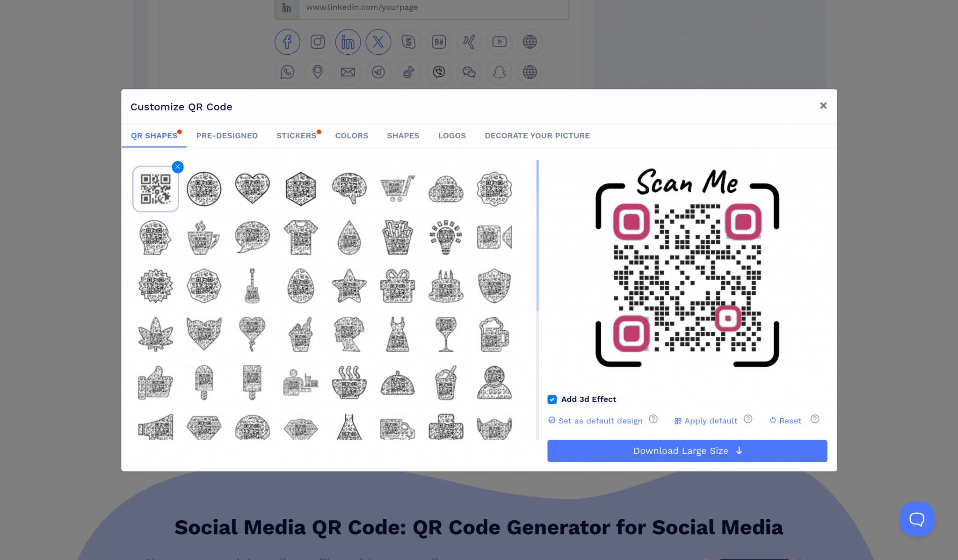Reset the QR code design

789,421
